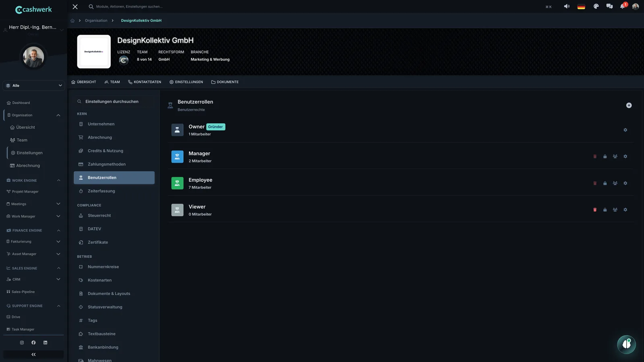
Task: Open members icon for Employee role
Action: pyautogui.click(x=615, y=183)
